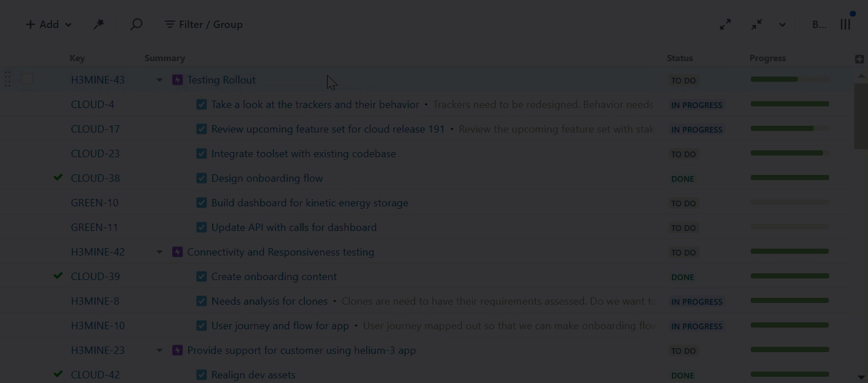Click the vertical scrollbar down arrow

pos(861,377)
